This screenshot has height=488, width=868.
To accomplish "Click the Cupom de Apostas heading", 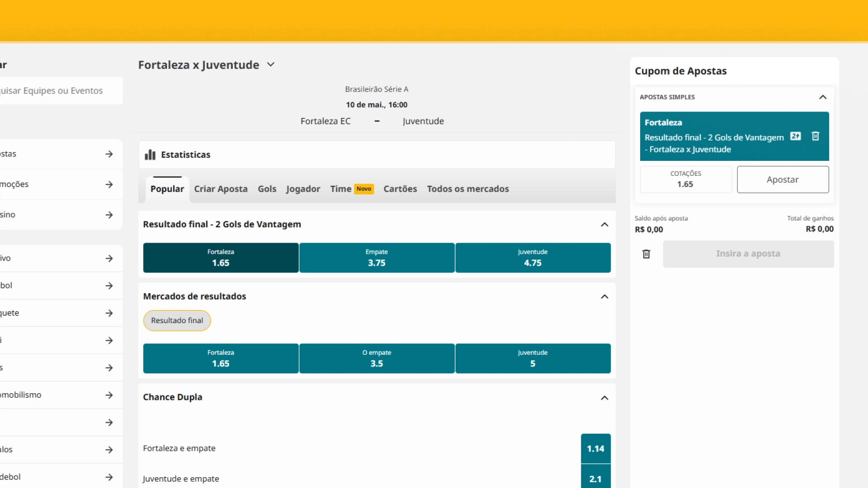I will [680, 71].
